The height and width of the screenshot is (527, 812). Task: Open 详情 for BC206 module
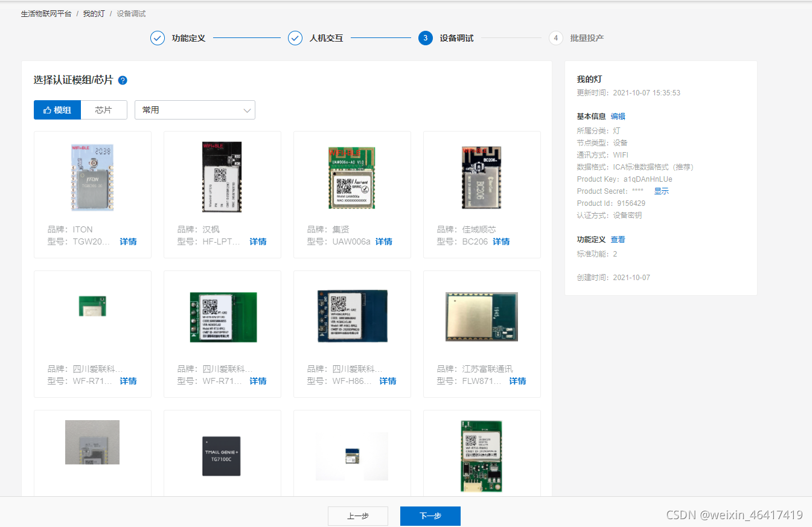coord(501,241)
